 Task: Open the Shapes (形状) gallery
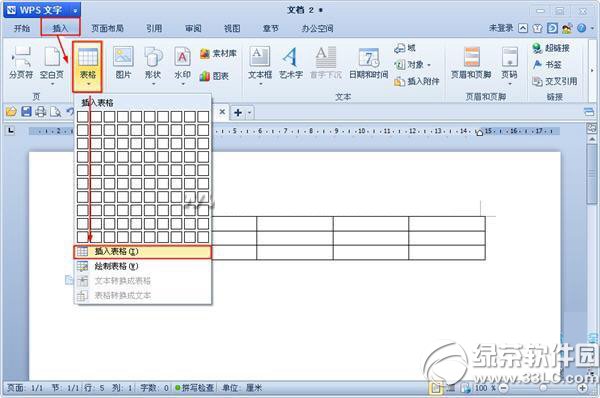point(153,62)
